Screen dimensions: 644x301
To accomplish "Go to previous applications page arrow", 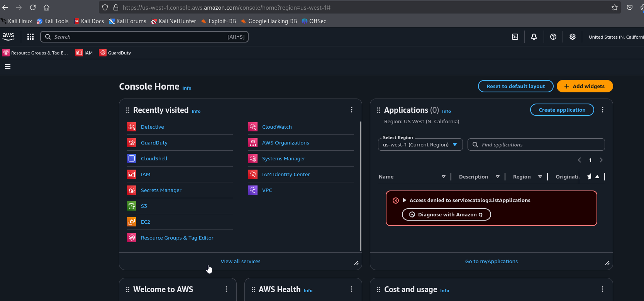I will pos(580,160).
